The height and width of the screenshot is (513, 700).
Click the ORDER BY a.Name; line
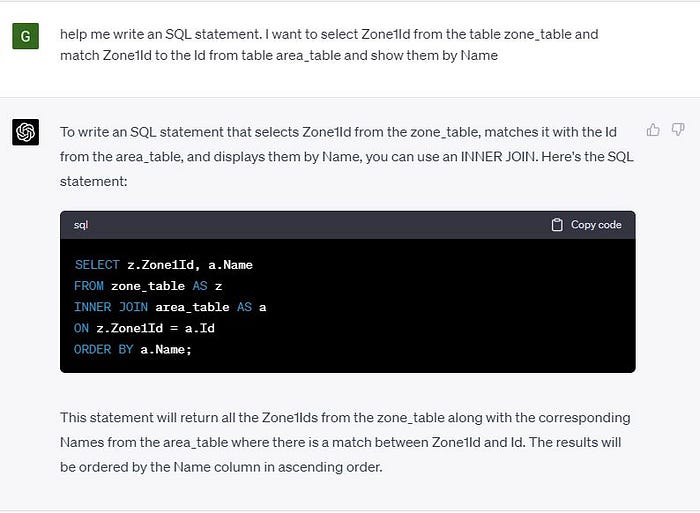click(133, 349)
